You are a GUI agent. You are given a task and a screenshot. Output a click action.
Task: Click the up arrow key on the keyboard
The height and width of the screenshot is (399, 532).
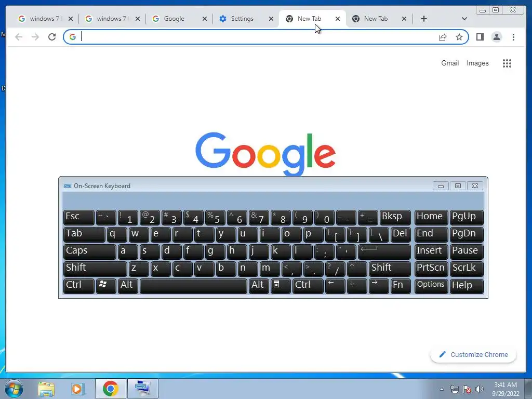(356, 269)
